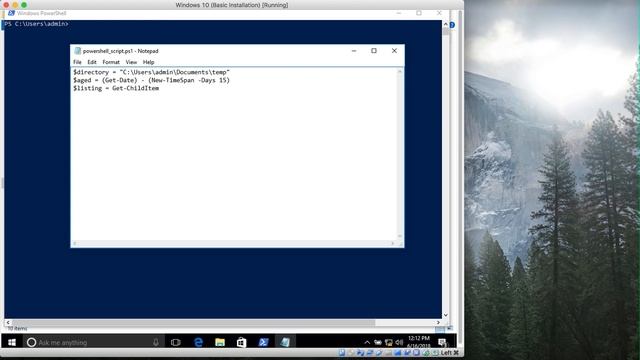Click the red close button of VM window

coord(6,5)
